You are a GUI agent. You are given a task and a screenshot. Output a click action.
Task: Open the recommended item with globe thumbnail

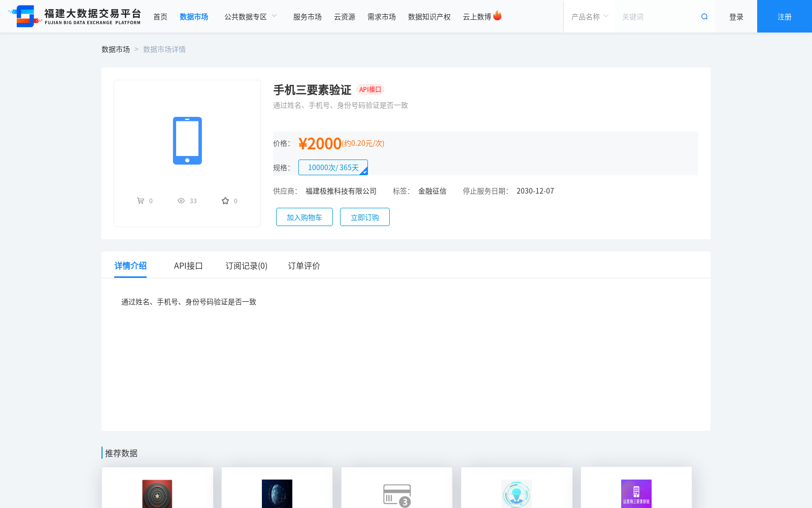277,493
